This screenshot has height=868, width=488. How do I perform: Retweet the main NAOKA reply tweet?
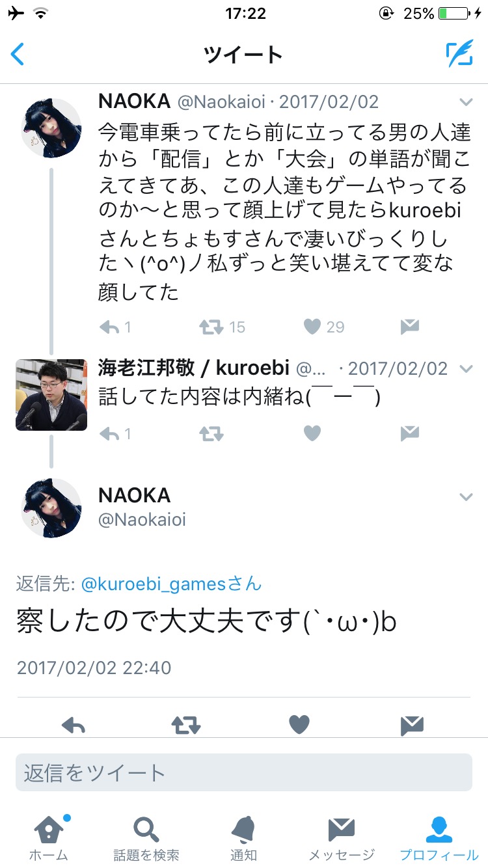(x=186, y=725)
